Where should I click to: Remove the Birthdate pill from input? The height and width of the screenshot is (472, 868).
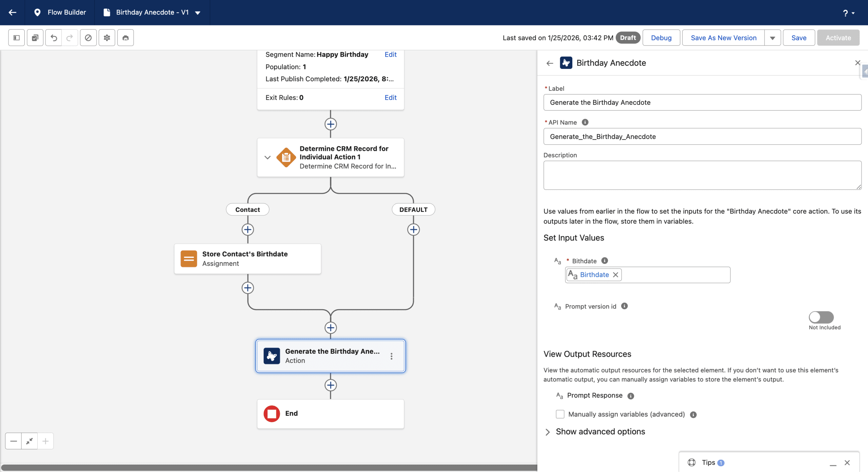point(616,275)
